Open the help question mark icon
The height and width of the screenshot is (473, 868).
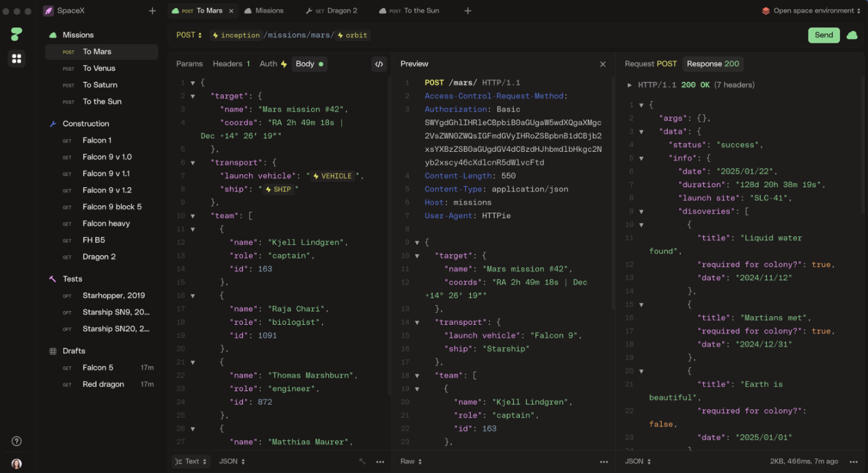coord(17,441)
